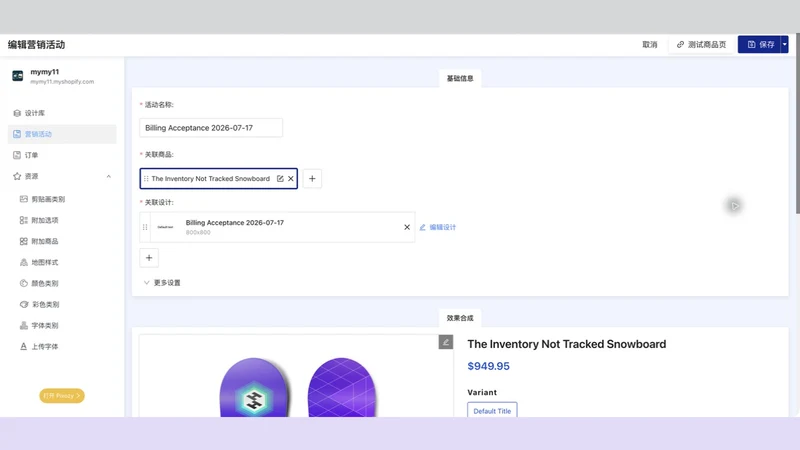Add another linked product with plus button
The image size is (800, 450).
tap(312, 179)
